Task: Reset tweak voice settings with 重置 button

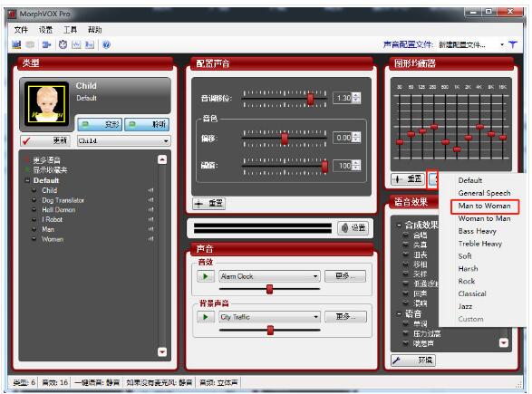Action: (x=209, y=204)
